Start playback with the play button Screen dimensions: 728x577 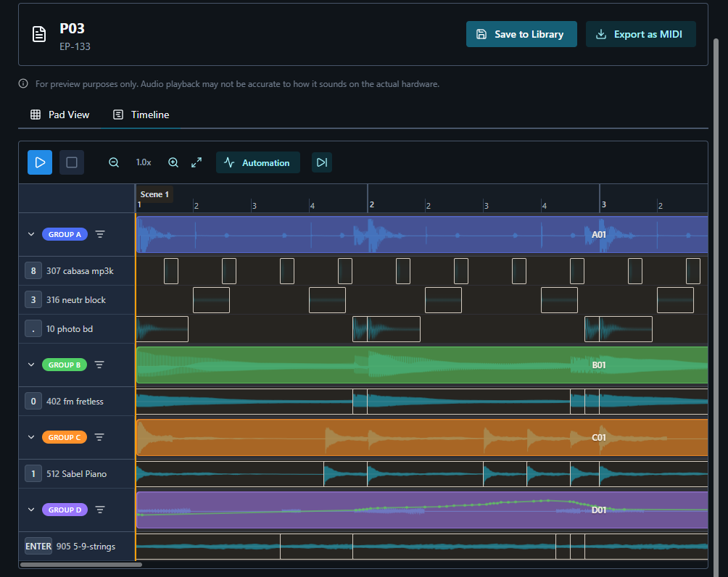[x=40, y=162]
